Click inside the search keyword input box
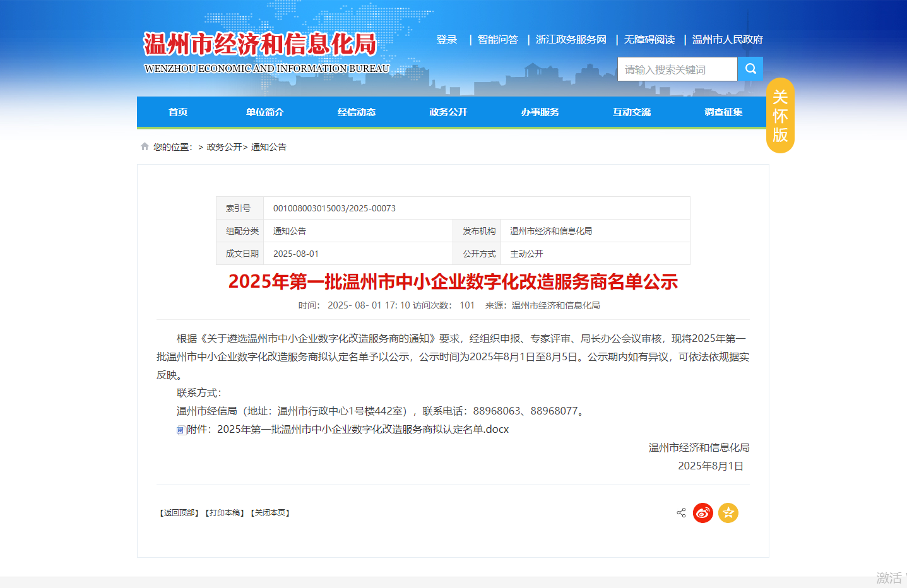This screenshot has height=588, width=907. pyautogui.click(x=675, y=69)
